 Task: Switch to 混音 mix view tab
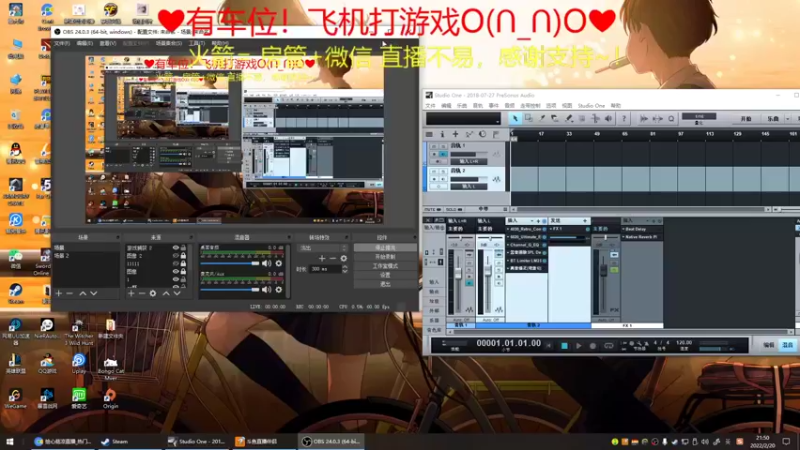(788, 345)
